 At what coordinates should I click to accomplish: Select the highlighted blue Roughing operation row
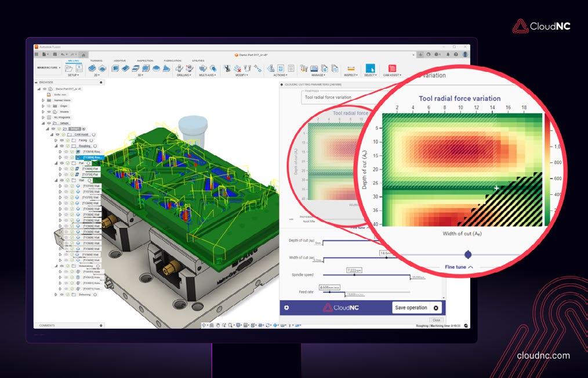point(89,158)
